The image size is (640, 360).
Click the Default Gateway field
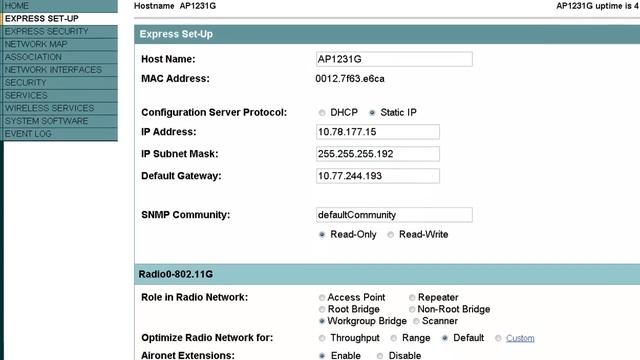[378, 176]
